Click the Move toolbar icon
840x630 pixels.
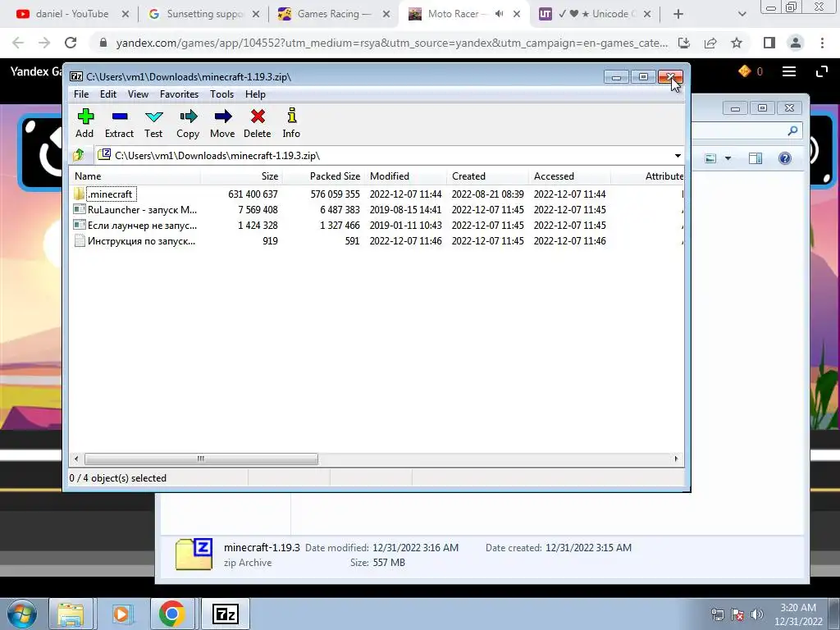click(222, 123)
